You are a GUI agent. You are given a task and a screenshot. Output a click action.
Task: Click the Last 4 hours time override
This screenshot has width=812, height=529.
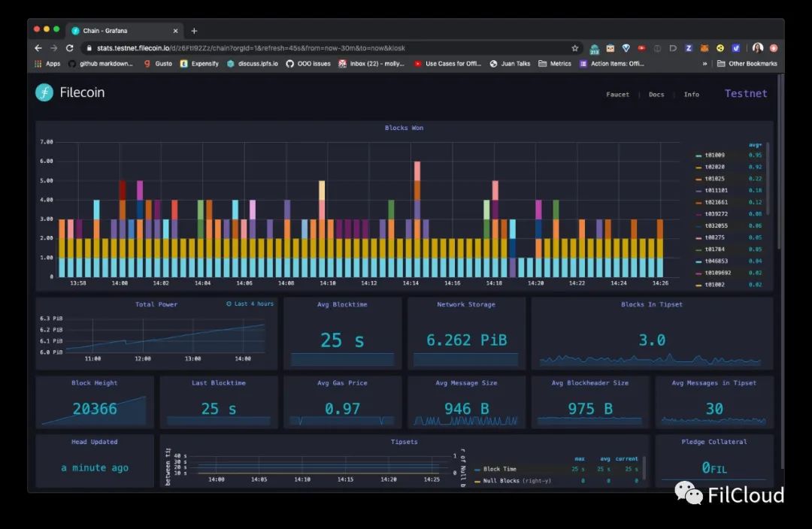click(250, 304)
